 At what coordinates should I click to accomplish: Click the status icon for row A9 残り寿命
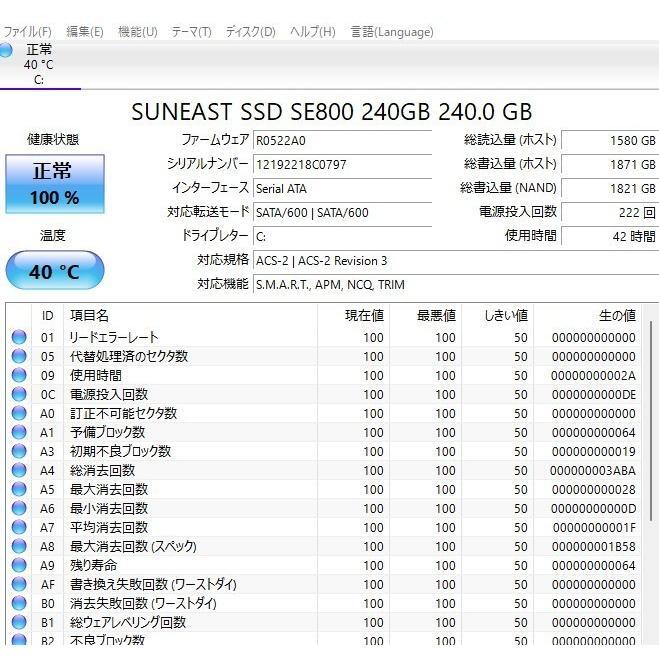click(19, 565)
